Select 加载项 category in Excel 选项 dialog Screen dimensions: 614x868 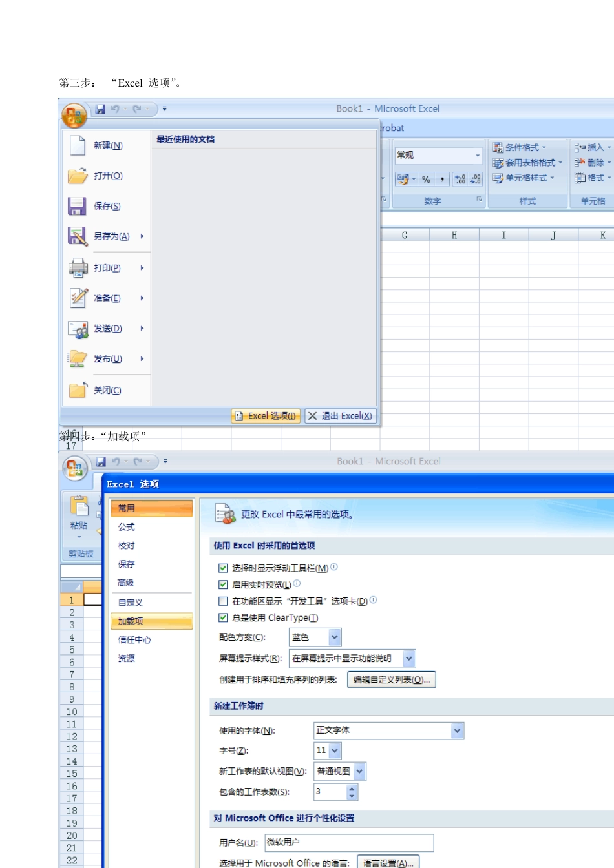tap(151, 621)
